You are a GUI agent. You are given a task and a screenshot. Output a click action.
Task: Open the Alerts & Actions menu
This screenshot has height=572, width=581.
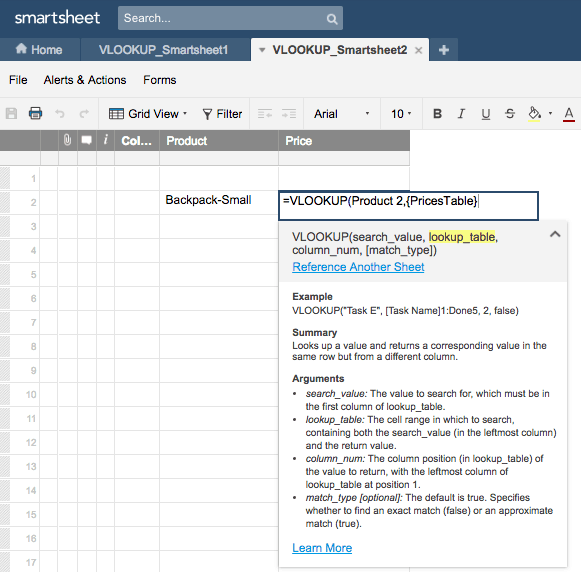[x=85, y=80]
